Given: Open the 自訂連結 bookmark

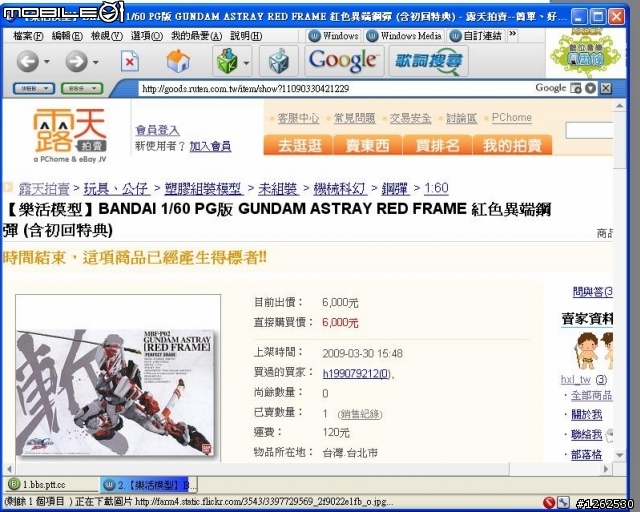Looking at the screenshot, I should 476,36.
